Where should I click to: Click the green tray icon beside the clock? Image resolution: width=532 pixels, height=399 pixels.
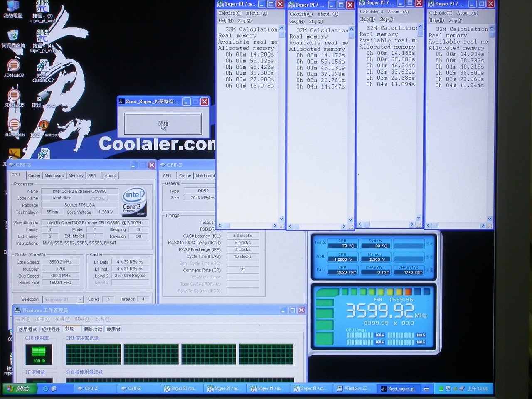(x=441, y=389)
